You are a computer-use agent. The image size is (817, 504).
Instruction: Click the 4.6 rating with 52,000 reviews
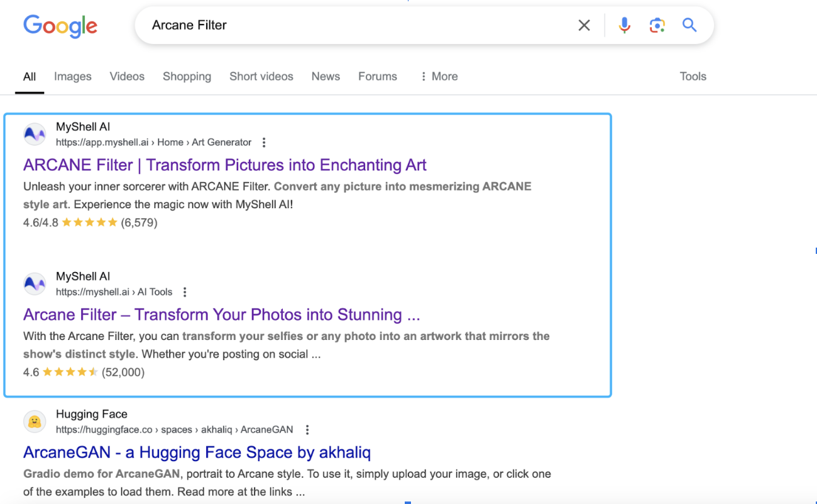84,373
